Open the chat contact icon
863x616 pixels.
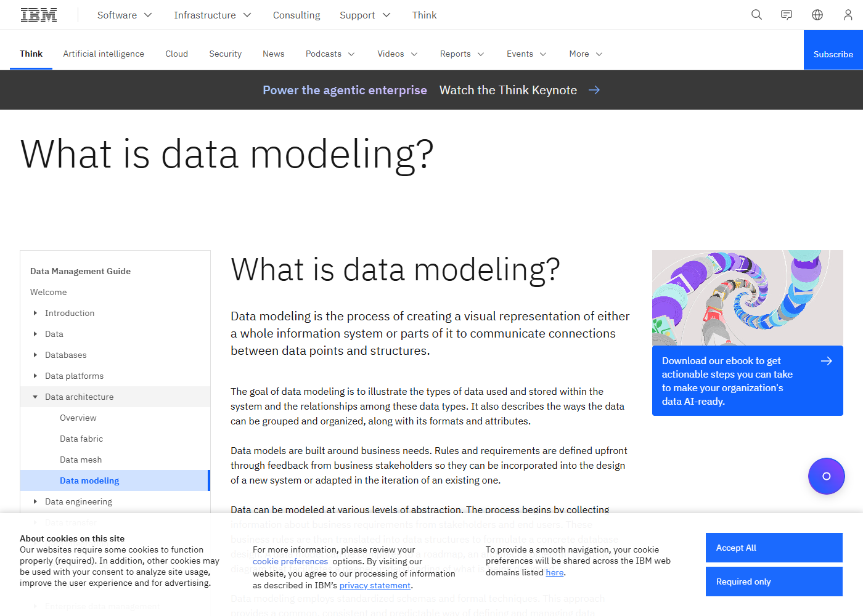pyautogui.click(x=787, y=15)
